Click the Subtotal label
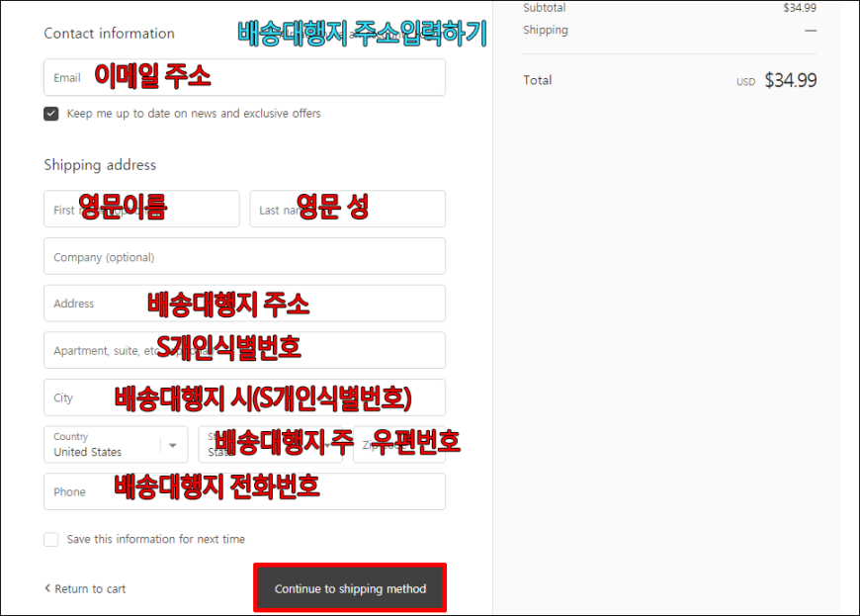 [544, 8]
